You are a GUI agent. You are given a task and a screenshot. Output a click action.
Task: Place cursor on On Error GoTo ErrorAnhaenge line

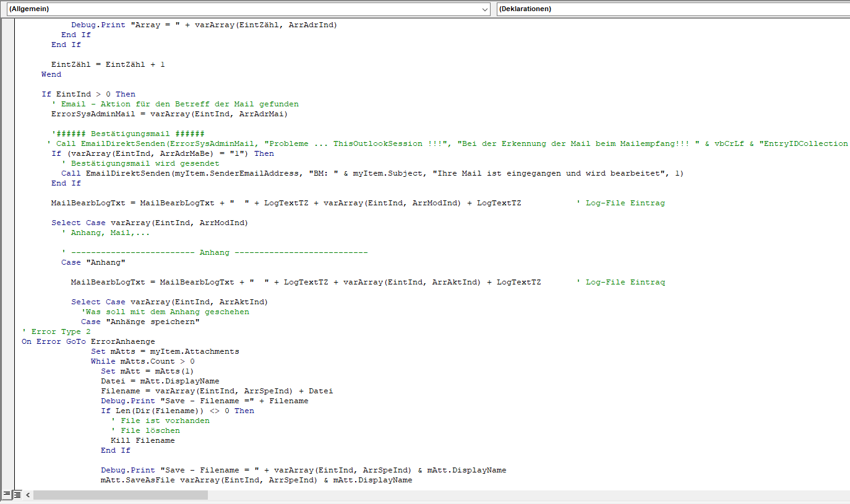(88, 341)
